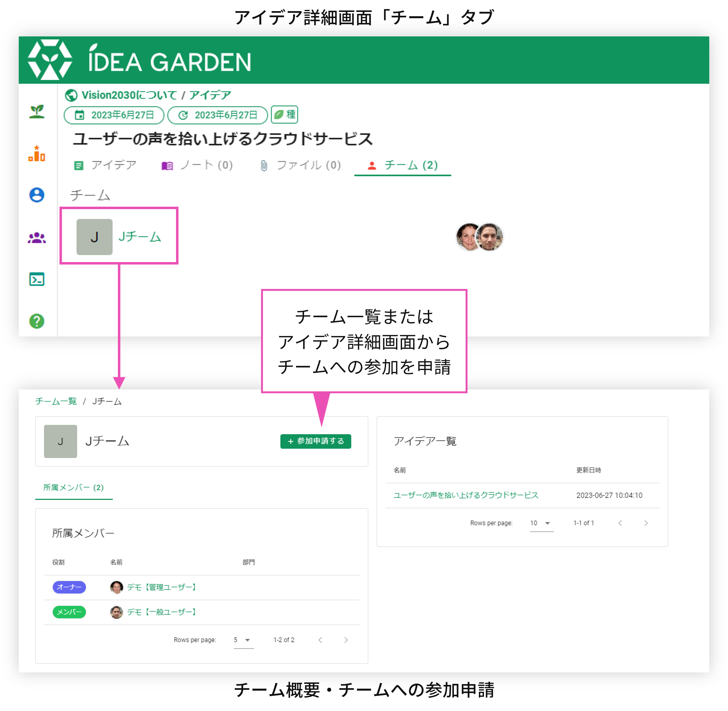Image resolution: width=728 pixels, height=711 pixels.
Task: Open the blue user profile sidebar icon
Action: click(x=37, y=195)
